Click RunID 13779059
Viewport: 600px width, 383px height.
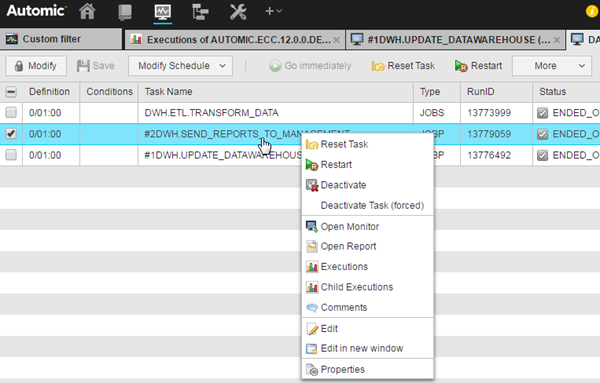click(x=489, y=134)
